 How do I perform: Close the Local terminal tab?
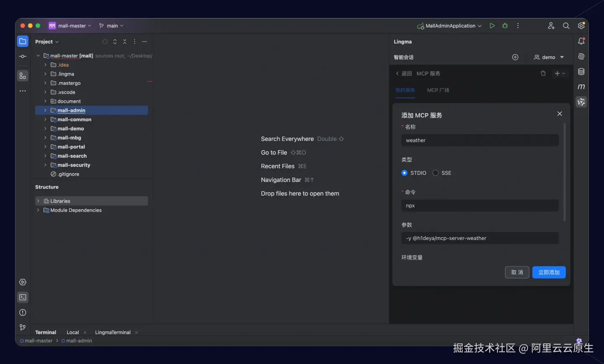point(85,333)
